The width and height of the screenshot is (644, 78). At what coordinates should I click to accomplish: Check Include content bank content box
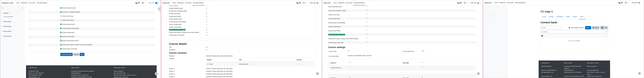click(61, 41)
